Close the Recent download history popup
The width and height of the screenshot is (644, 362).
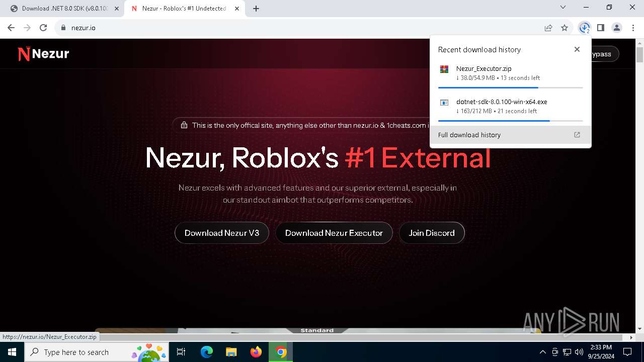pyautogui.click(x=577, y=49)
